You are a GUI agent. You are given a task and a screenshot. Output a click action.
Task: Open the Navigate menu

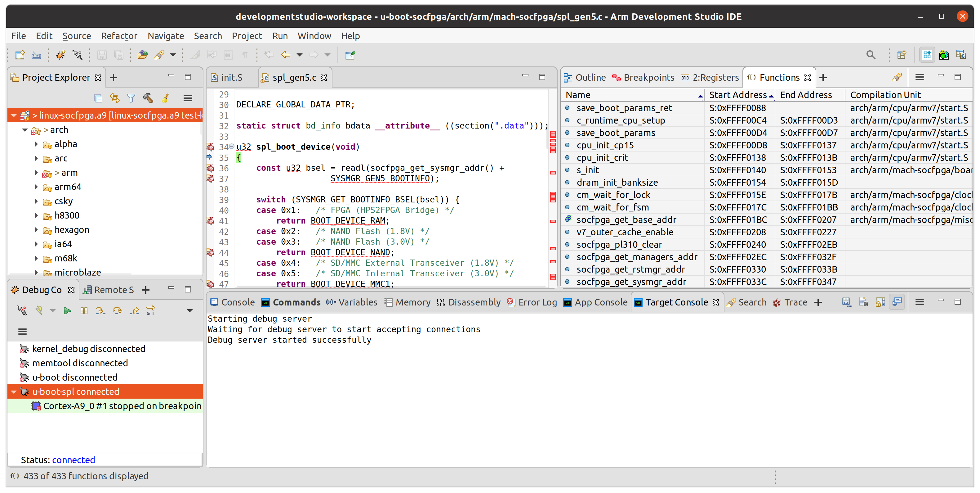tap(166, 36)
